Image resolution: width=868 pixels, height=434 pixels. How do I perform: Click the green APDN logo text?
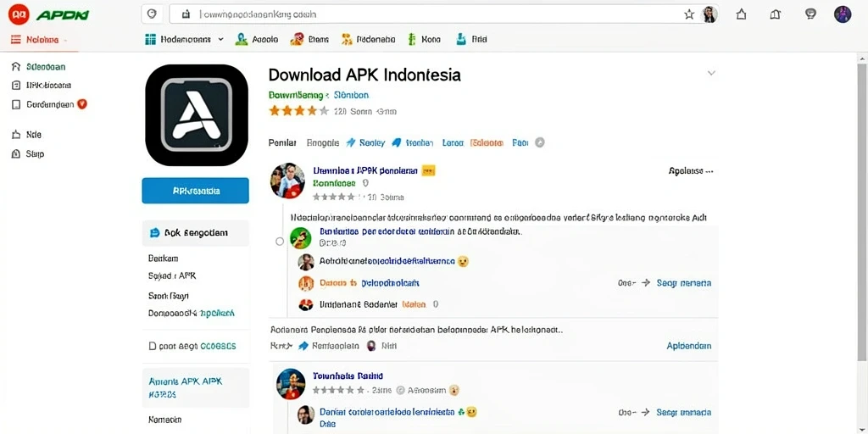coord(62,15)
